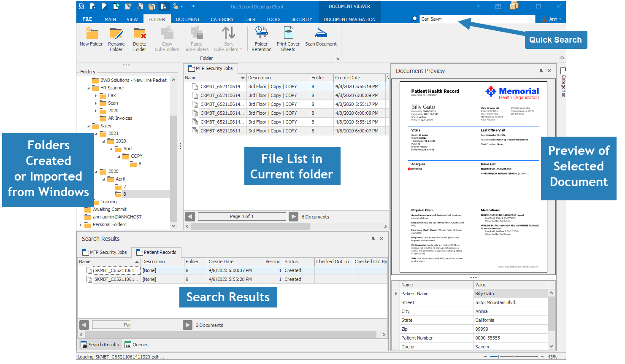Viewport: 625px width, 364px height.
Task: Open the SECURITY ribbon tab
Action: pos(302,19)
